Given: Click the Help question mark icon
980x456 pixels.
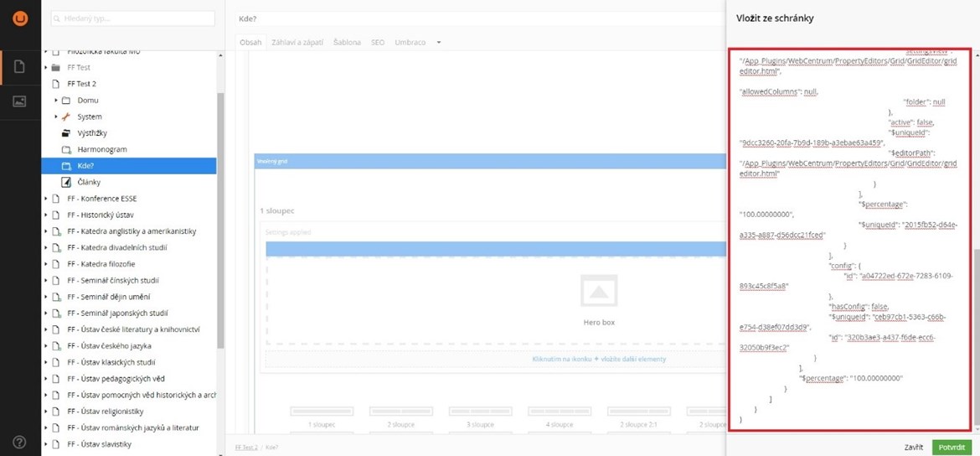Looking at the screenshot, I should (20, 442).
